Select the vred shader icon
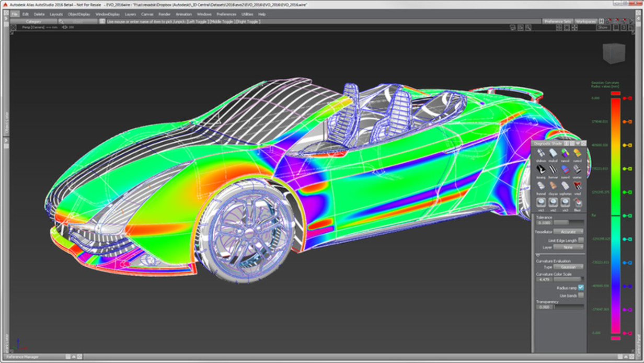The image size is (644, 363). click(578, 186)
